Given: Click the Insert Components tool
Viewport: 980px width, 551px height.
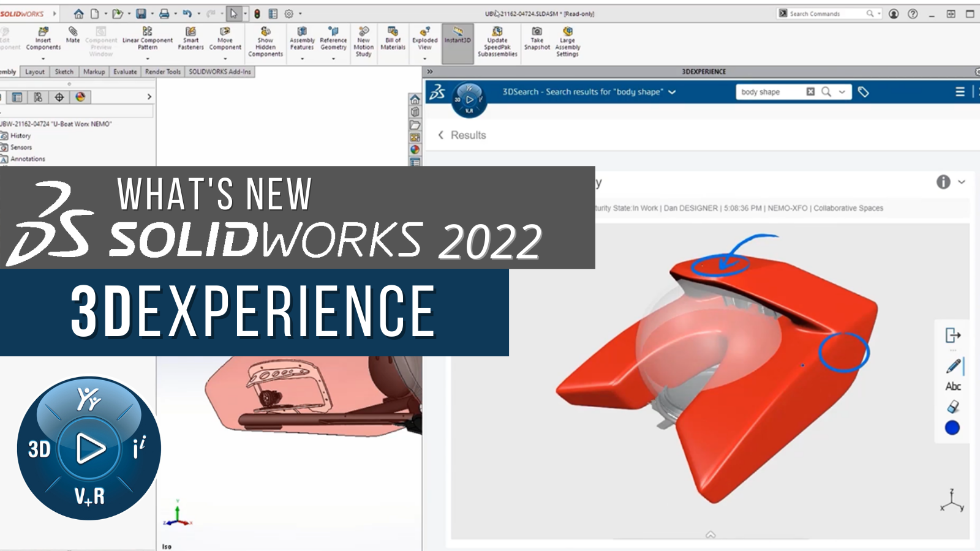Looking at the screenshot, I should click(x=43, y=38).
